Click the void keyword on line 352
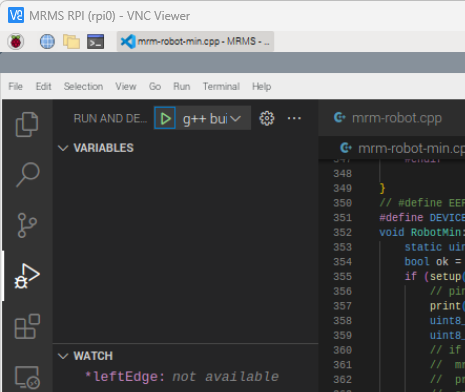Screen dimensions: 465x392 tap(392, 232)
